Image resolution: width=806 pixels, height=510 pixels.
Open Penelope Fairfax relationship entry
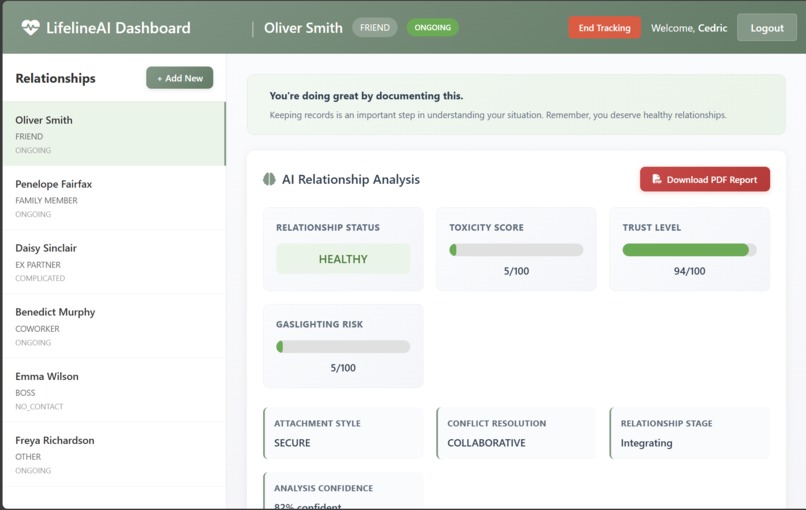pos(114,198)
